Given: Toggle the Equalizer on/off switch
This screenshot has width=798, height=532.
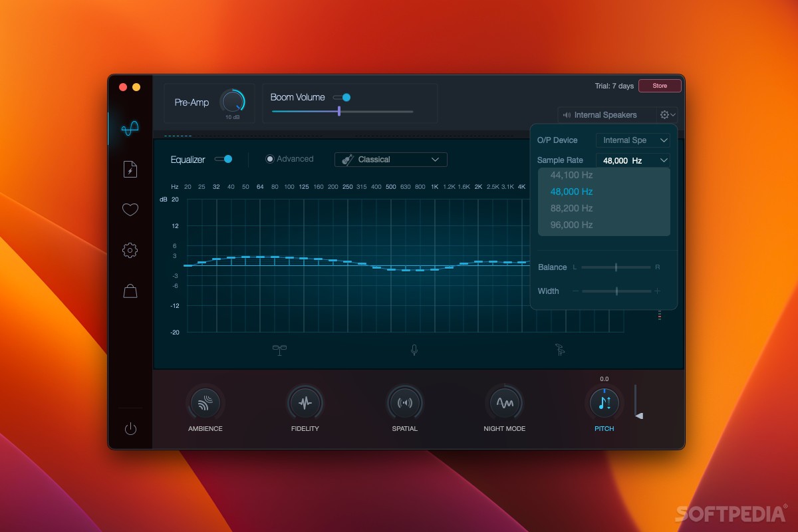Looking at the screenshot, I should pyautogui.click(x=224, y=160).
